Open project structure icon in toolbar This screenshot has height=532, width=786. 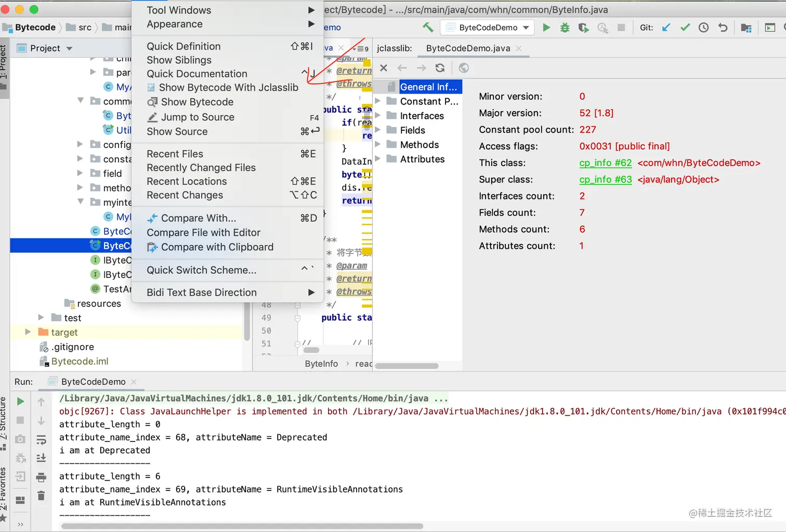click(x=746, y=28)
